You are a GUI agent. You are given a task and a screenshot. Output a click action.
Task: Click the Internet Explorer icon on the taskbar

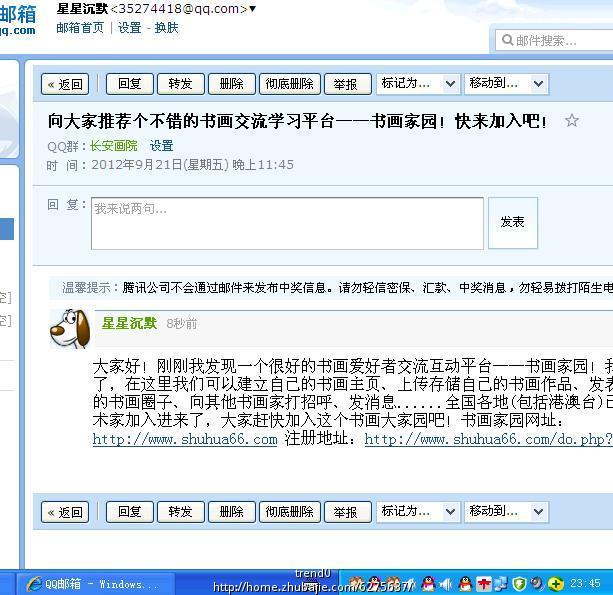[34, 584]
